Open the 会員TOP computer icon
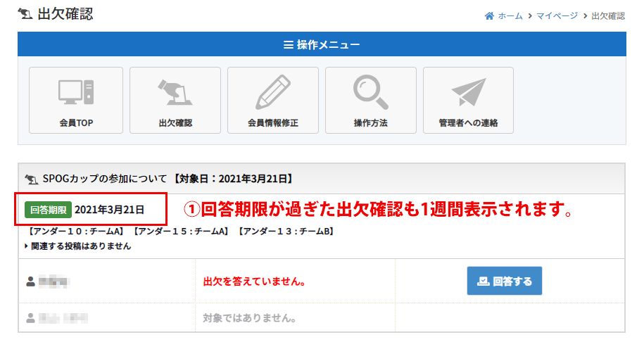This screenshot has height=342, width=644. point(76,92)
